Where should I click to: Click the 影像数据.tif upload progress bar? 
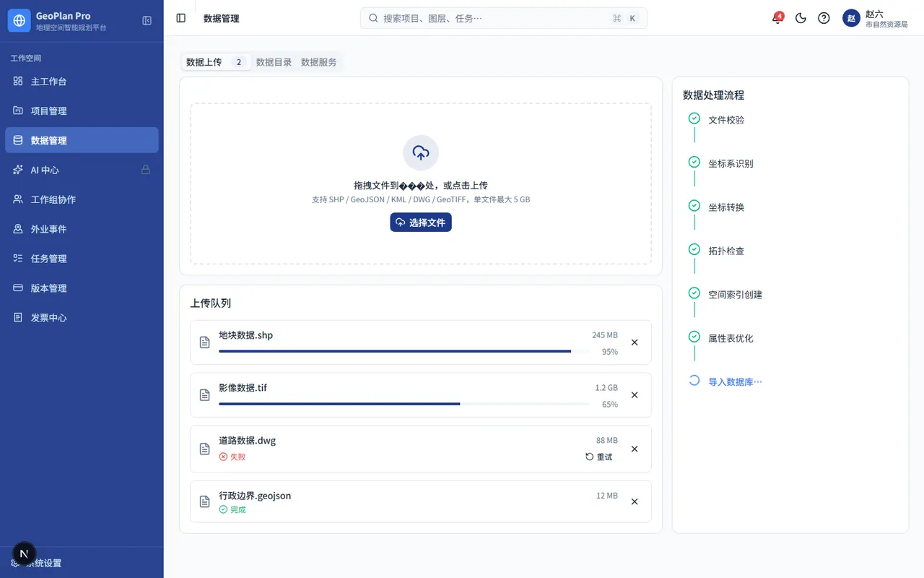coord(404,404)
